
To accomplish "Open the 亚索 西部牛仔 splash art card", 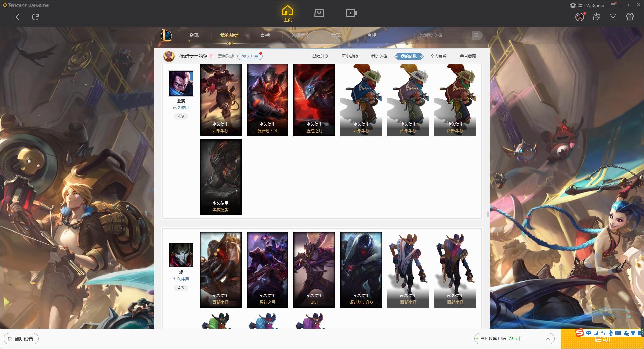I will click(220, 100).
